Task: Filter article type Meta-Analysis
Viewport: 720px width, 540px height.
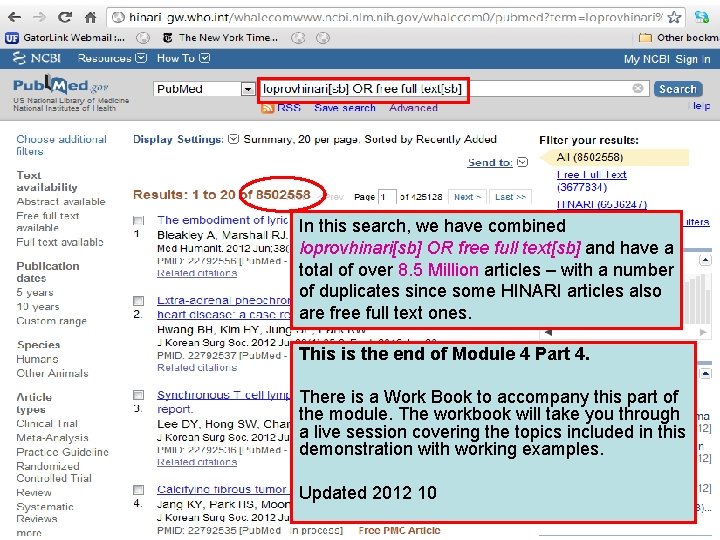Action: point(52,438)
